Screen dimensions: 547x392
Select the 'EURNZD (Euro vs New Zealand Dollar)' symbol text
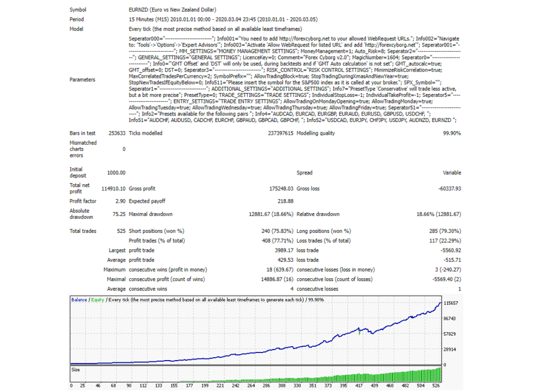coord(172,10)
